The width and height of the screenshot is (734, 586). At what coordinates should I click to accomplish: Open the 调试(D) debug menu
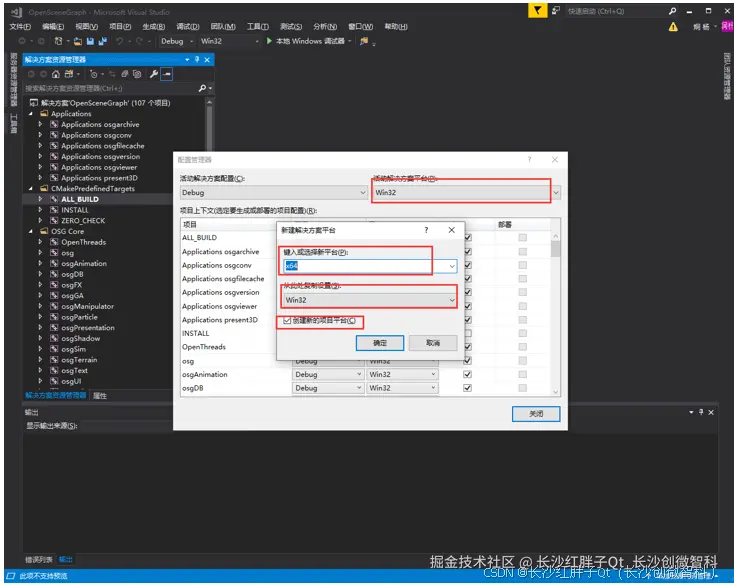click(188, 27)
